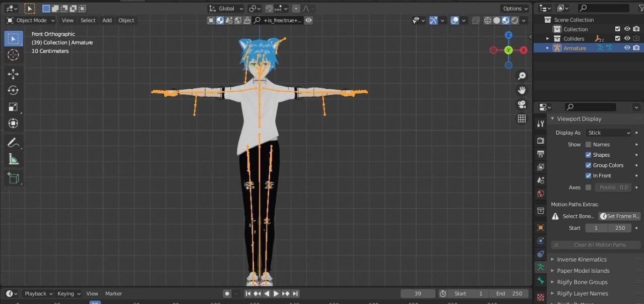
Task: Open the Tool properties tab (wrench icon)
Action: tap(541, 124)
